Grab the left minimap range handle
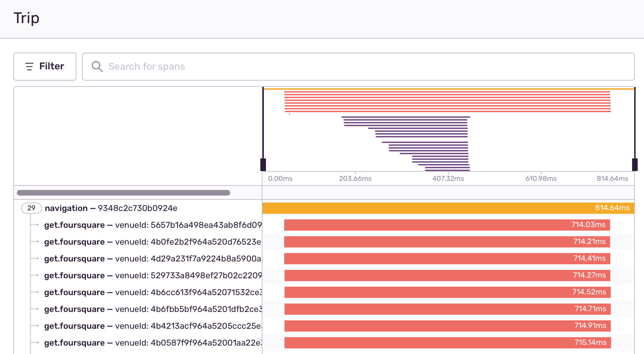 (263, 165)
